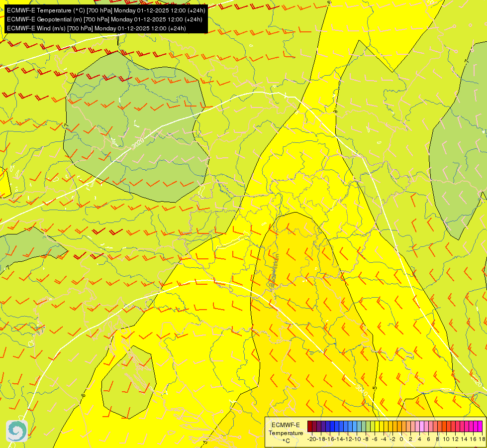Click the '16' colorbar tick label
Image resolution: width=487 pixels, height=448 pixels.
474,439
